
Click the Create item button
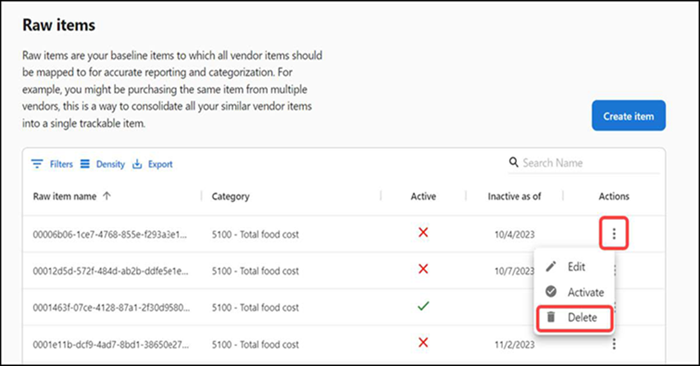629,116
